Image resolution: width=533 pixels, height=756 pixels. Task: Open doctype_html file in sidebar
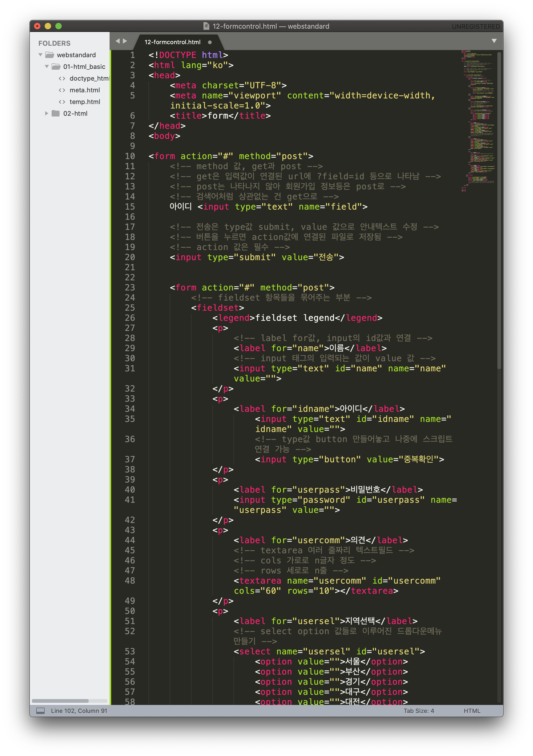click(89, 78)
